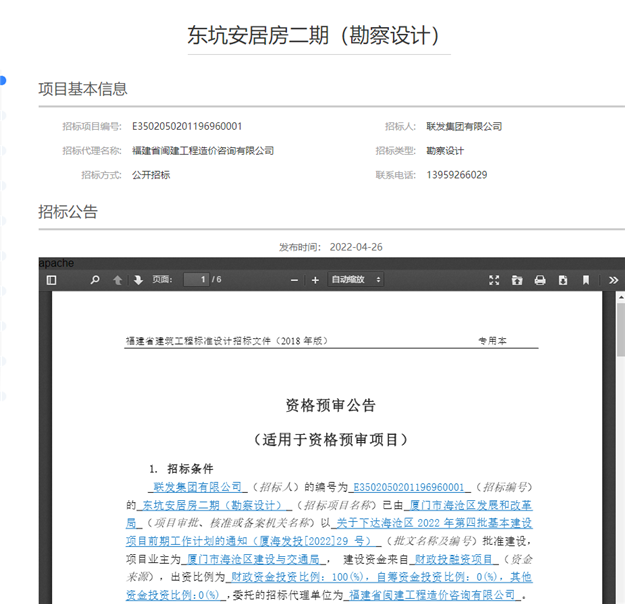Open the PDF tools overflow menu
The width and height of the screenshot is (625, 604).
pos(613,280)
